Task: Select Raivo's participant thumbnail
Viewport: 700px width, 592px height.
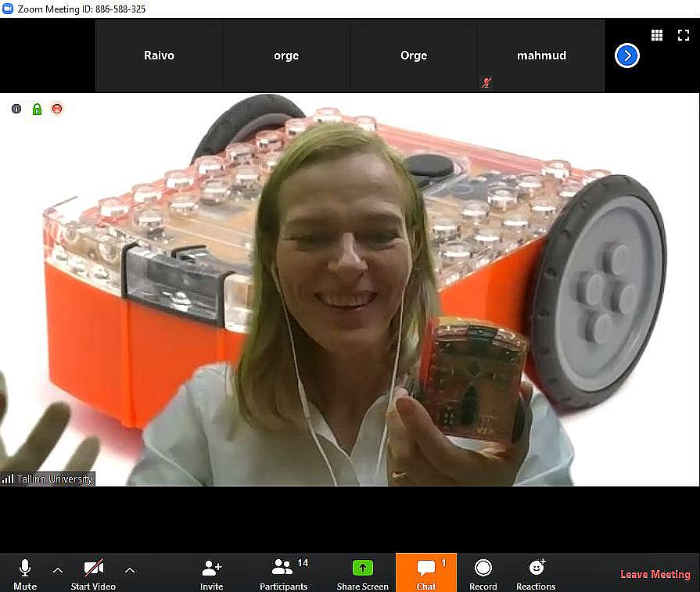Action: (159, 56)
